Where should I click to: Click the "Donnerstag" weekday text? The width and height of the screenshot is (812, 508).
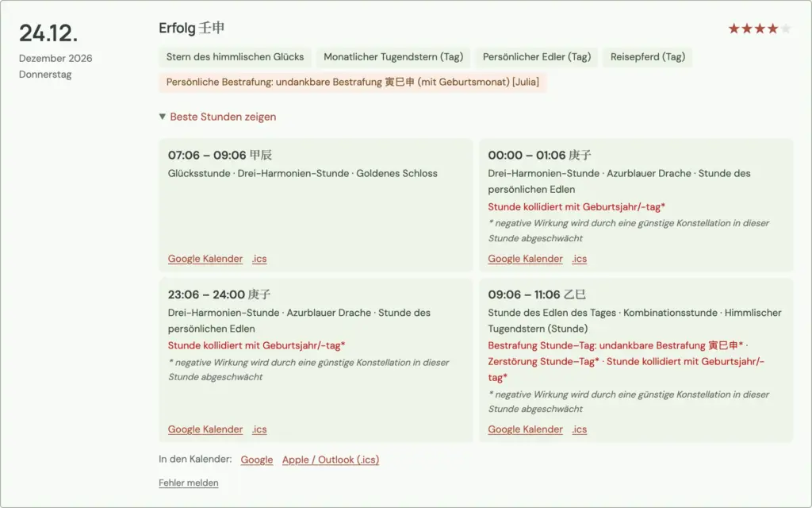tap(45, 74)
